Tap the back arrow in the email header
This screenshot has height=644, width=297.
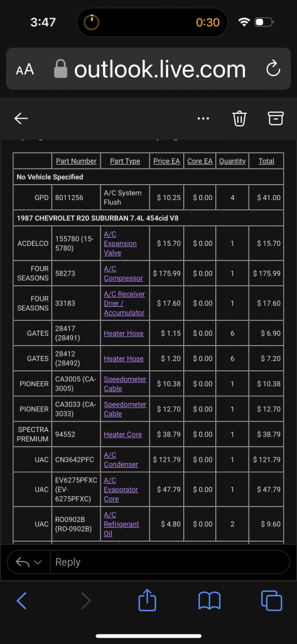click(21, 119)
